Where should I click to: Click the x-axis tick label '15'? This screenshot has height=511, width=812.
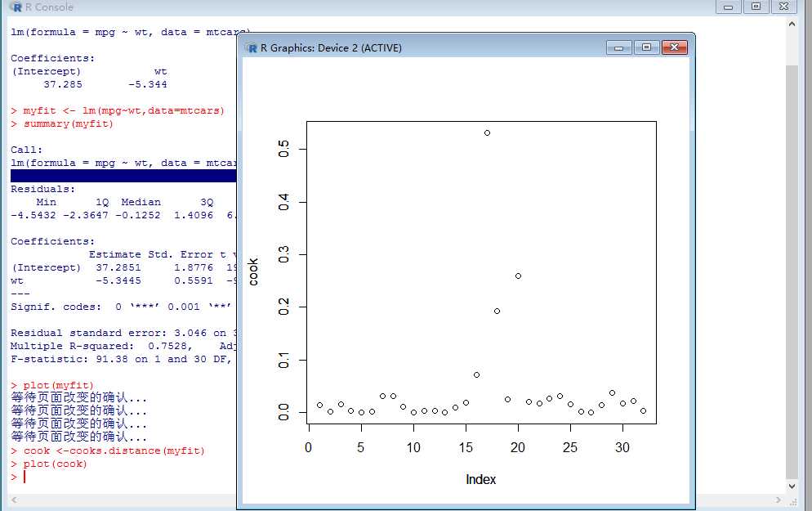point(466,447)
